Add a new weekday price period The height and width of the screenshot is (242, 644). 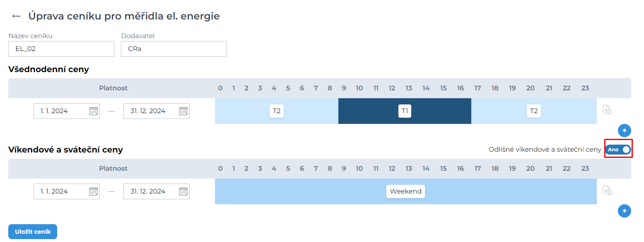[624, 131]
